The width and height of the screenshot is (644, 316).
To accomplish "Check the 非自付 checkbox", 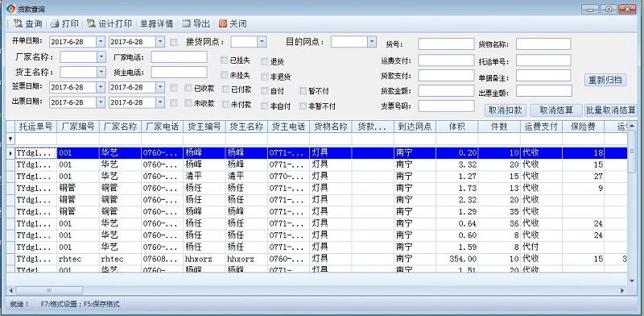I will coord(265,106).
